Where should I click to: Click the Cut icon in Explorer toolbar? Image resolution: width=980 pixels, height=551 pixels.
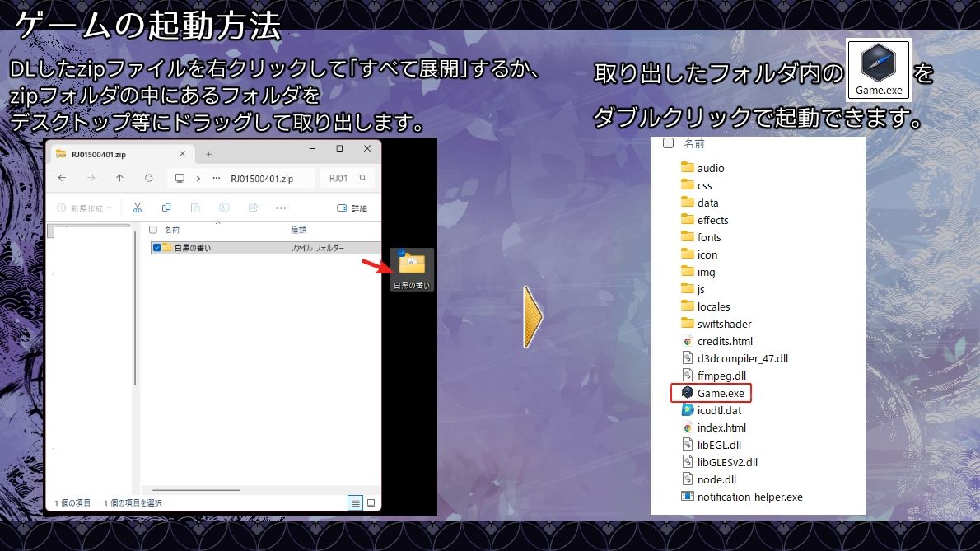pos(138,208)
